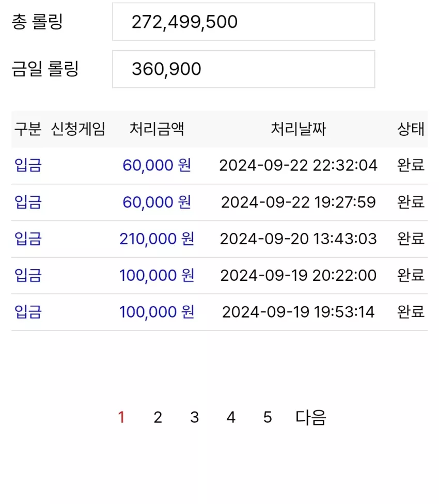Click the date 2024-09-19 20:22:00
The image size is (439, 504).
point(298,275)
